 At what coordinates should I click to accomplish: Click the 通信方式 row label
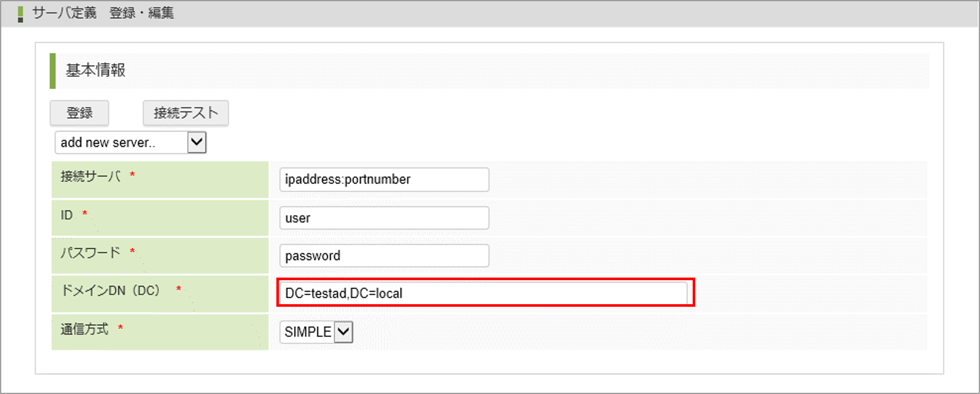(84, 329)
